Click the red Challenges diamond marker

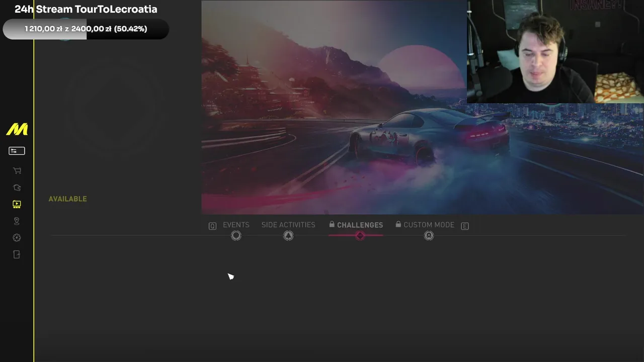pos(360,236)
